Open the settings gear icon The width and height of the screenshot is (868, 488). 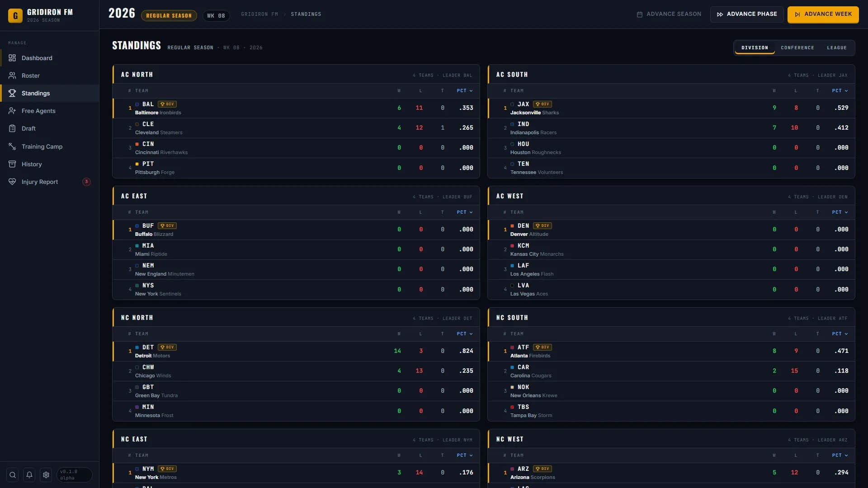(x=46, y=475)
